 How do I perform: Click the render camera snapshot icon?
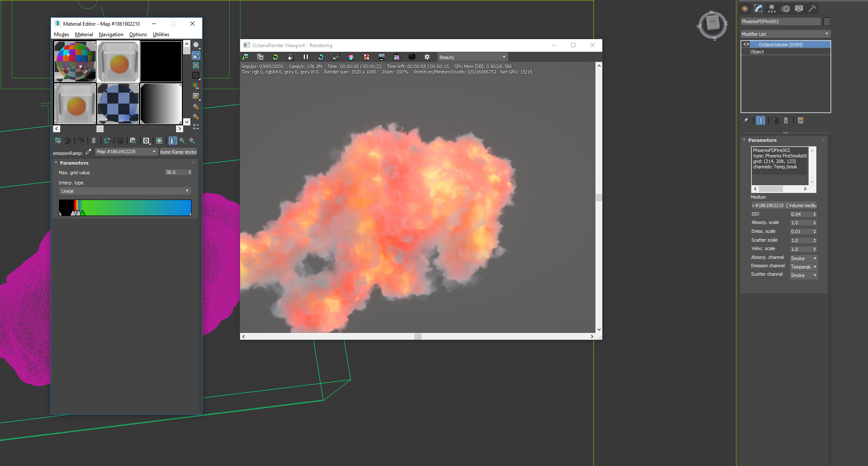point(412,57)
